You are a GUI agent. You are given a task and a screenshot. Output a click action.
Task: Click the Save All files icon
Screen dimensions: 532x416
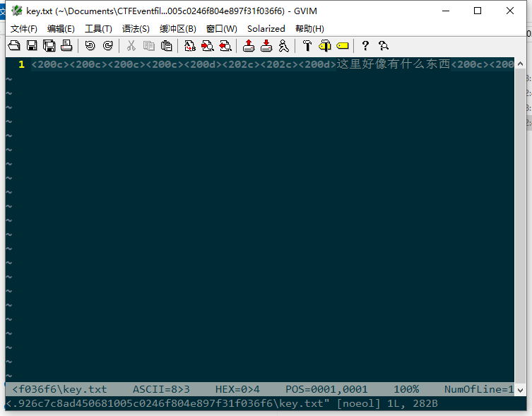pyautogui.click(x=49, y=45)
